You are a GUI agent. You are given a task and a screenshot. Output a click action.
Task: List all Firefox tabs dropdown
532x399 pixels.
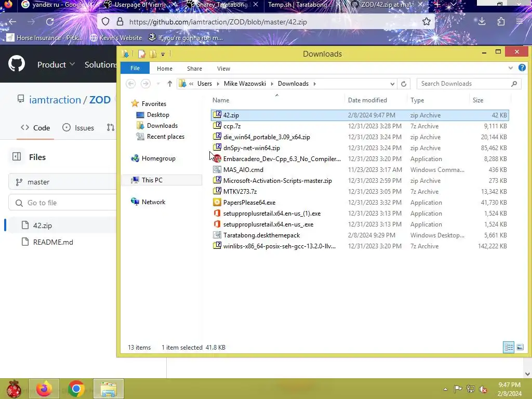click(453, 4)
